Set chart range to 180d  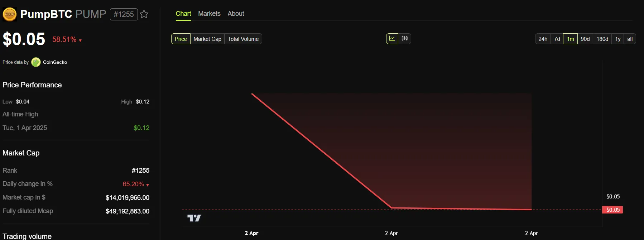tap(602, 39)
